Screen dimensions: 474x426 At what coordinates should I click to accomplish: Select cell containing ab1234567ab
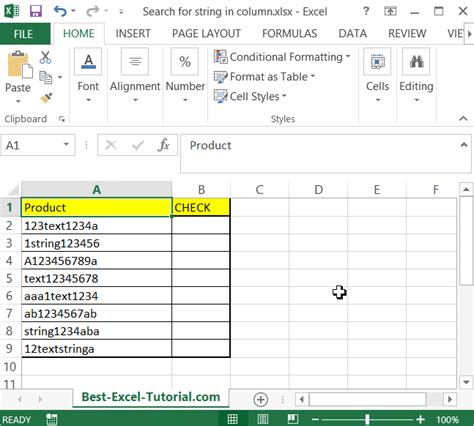click(x=97, y=313)
